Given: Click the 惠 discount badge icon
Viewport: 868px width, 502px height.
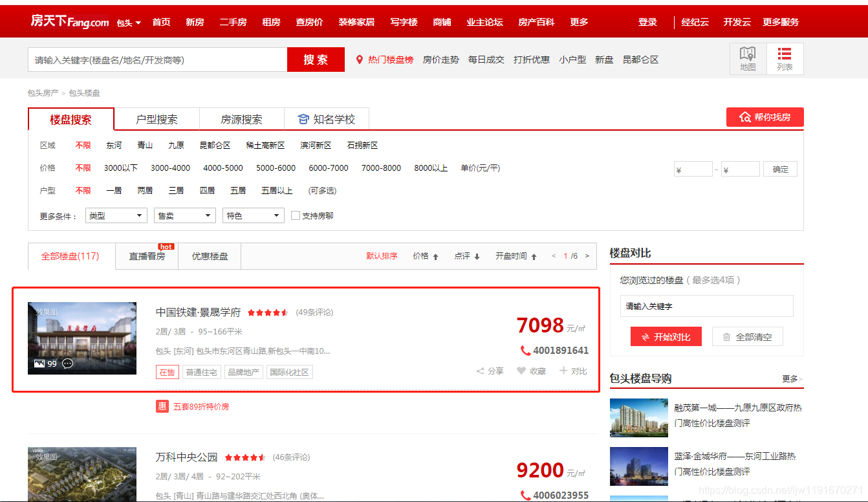Looking at the screenshot, I should (x=162, y=406).
